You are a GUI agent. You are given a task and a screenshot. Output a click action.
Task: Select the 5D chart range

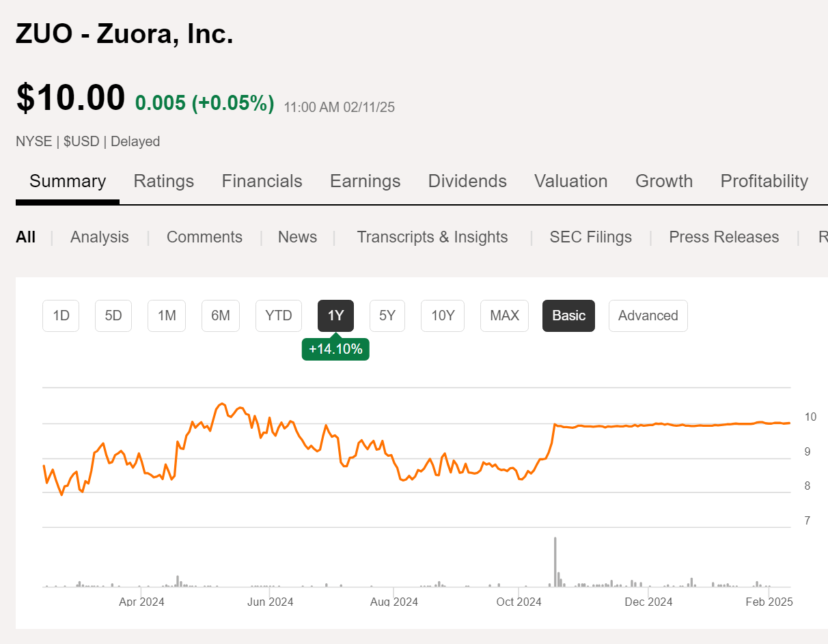coord(113,316)
